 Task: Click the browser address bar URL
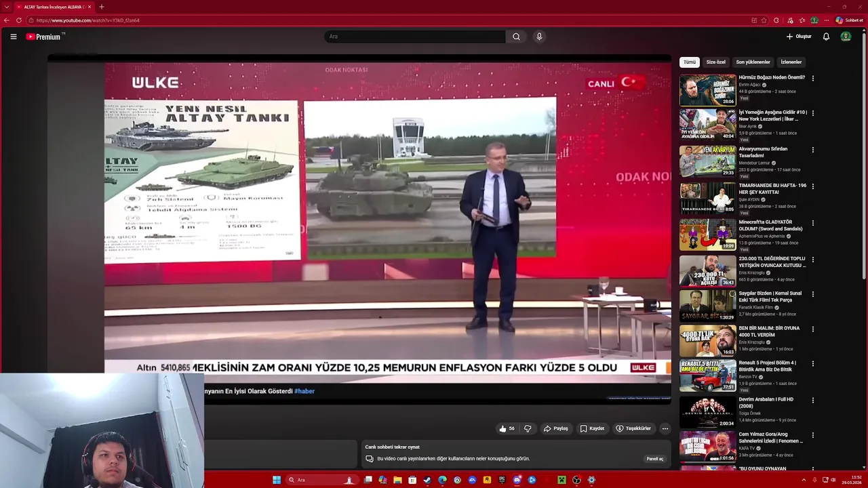[x=88, y=20]
